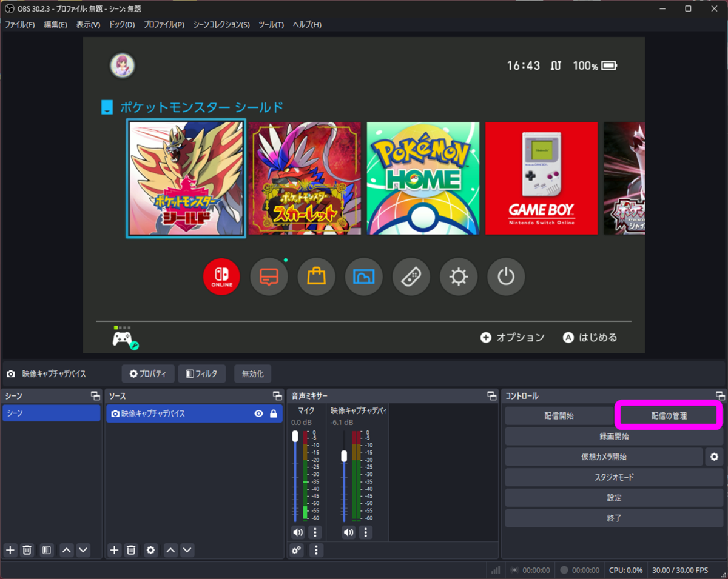This screenshot has width=728, height=579.
Task: Mute the 映像キャプチャデバイス audio channel
Action: [349, 532]
